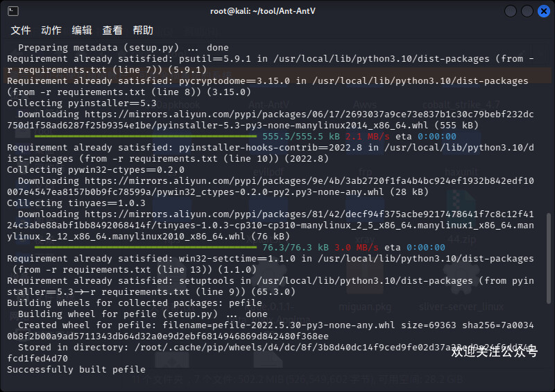This screenshot has width=555, height=392.
Task: Open the 编辑 menu
Action: (x=82, y=31)
